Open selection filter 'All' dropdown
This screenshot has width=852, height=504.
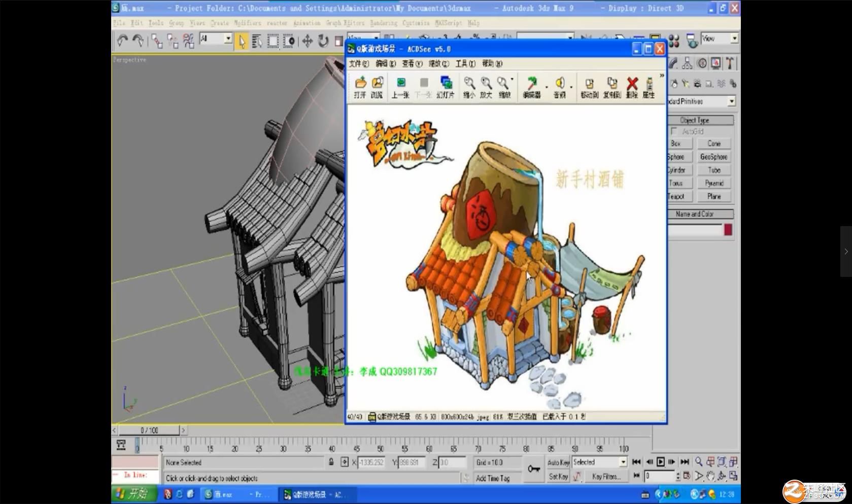point(216,39)
